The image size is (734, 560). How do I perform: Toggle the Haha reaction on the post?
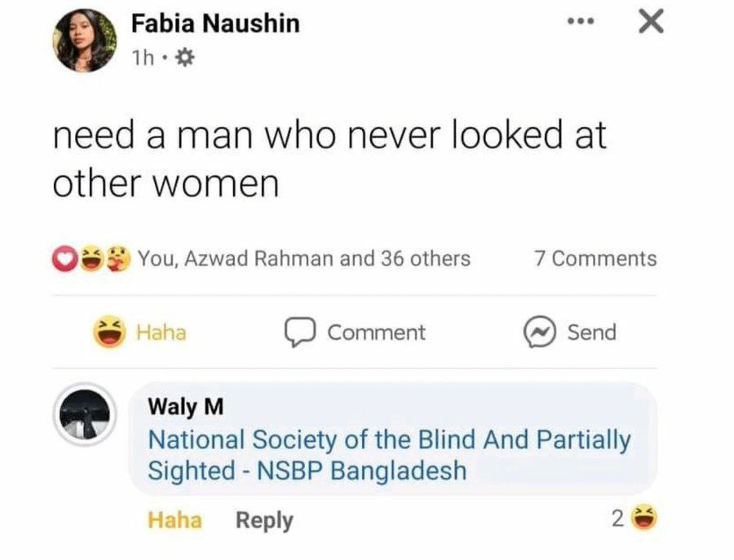coord(140,332)
